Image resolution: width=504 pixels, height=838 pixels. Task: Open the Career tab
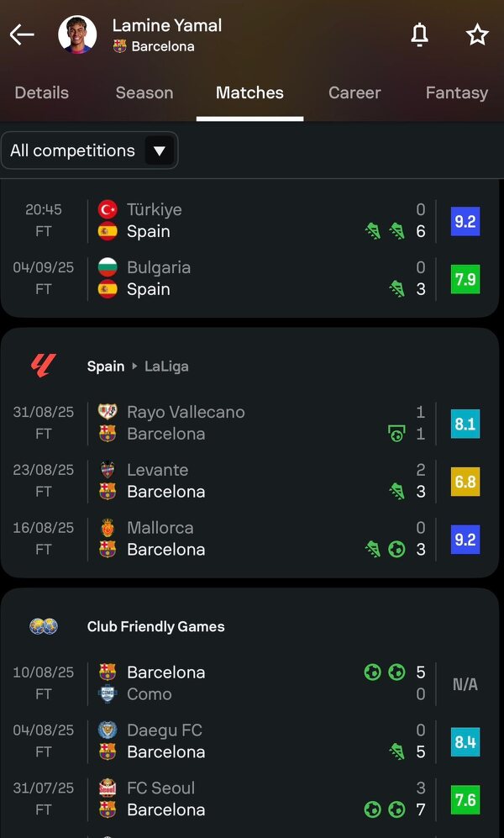click(x=354, y=92)
